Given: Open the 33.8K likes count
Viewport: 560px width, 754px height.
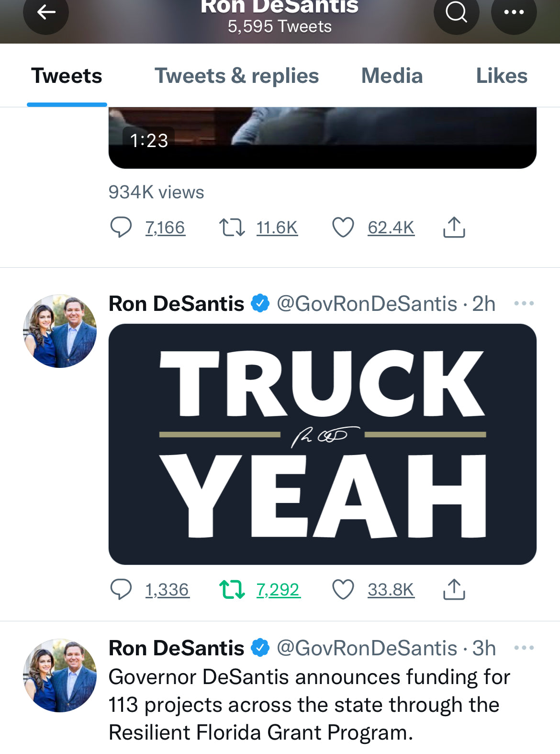Looking at the screenshot, I should pos(391,589).
